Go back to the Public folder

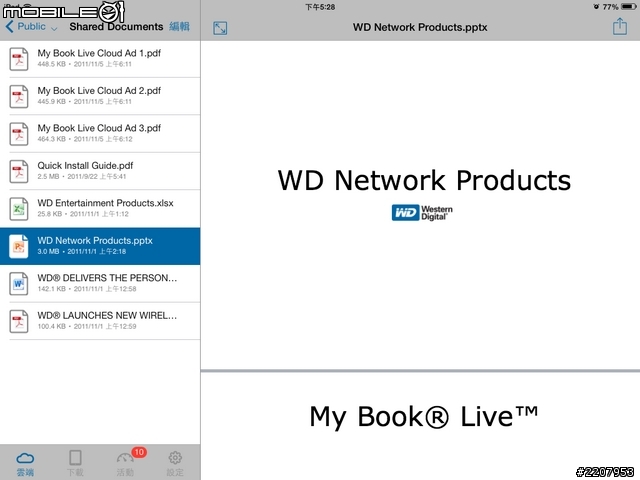coord(25,27)
